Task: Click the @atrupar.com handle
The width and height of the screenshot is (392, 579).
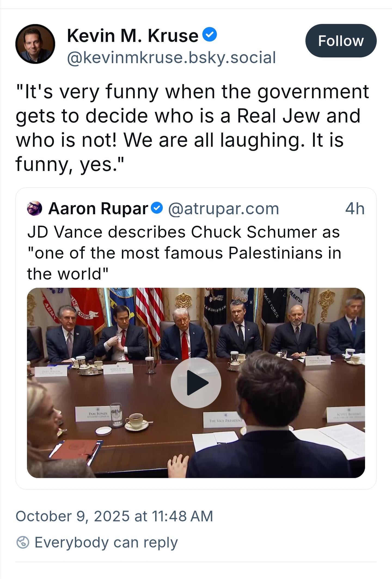Action: [x=223, y=209]
